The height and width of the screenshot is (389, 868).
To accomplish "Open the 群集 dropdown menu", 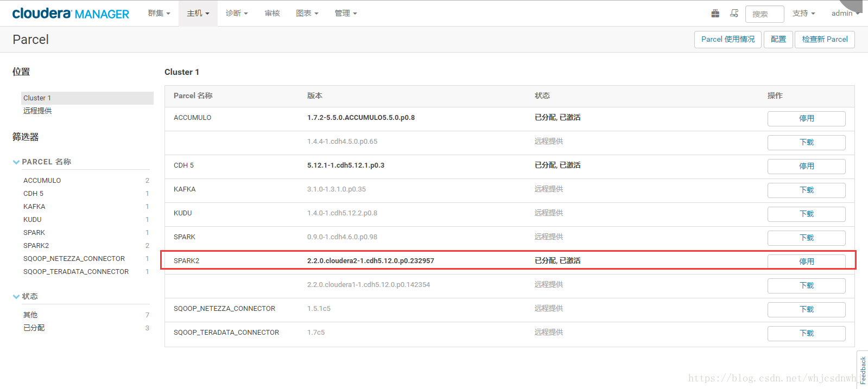I will click(x=159, y=13).
